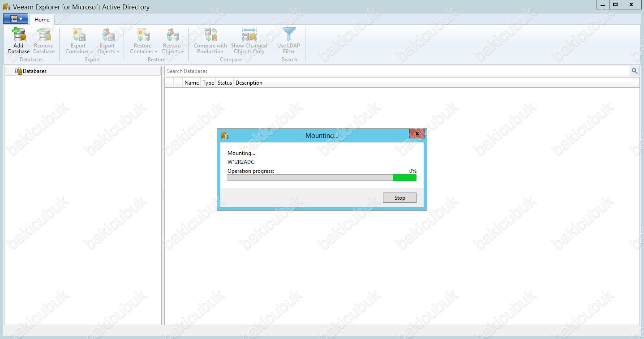This screenshot has height=339, width=644.
Task: Open the Restore Container dropdown
Action: (143, 48)
